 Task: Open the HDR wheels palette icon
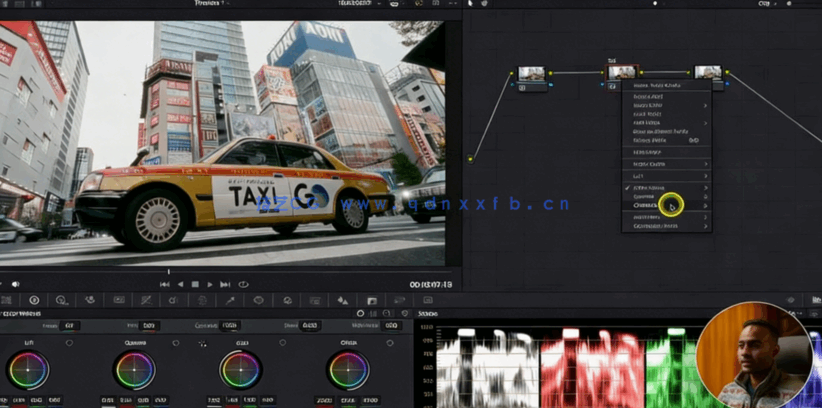point(62,300)
